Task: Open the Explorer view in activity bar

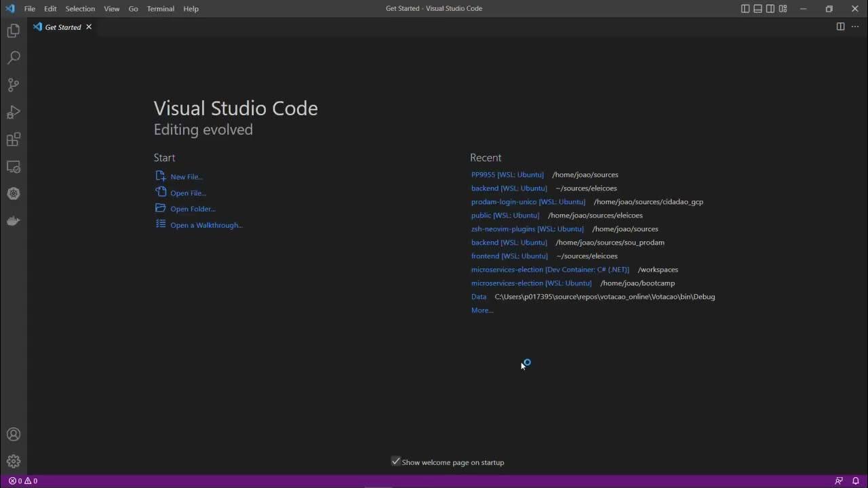Action: [14, 30]
